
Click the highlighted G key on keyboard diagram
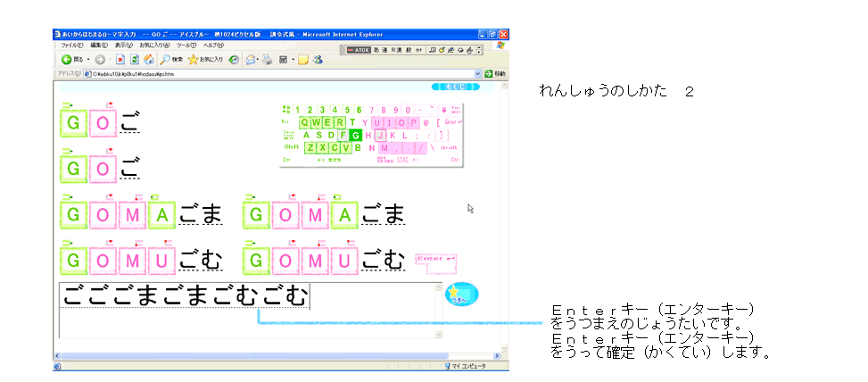356,135
